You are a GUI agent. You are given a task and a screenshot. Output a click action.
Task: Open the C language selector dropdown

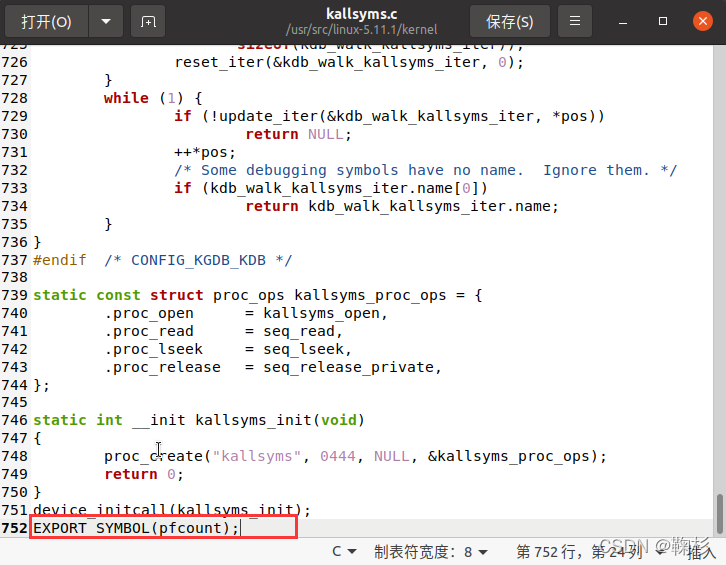pyautogui.click(x=344, y=552)
